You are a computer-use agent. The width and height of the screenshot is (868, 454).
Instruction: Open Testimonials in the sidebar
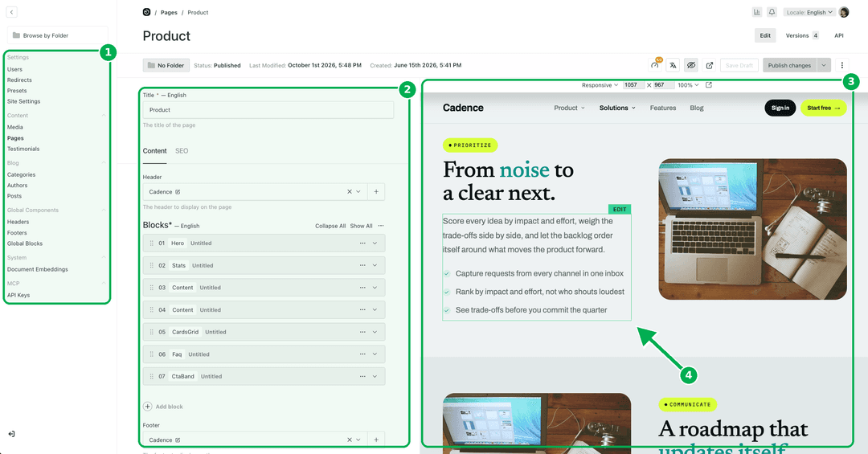[23, 149]
